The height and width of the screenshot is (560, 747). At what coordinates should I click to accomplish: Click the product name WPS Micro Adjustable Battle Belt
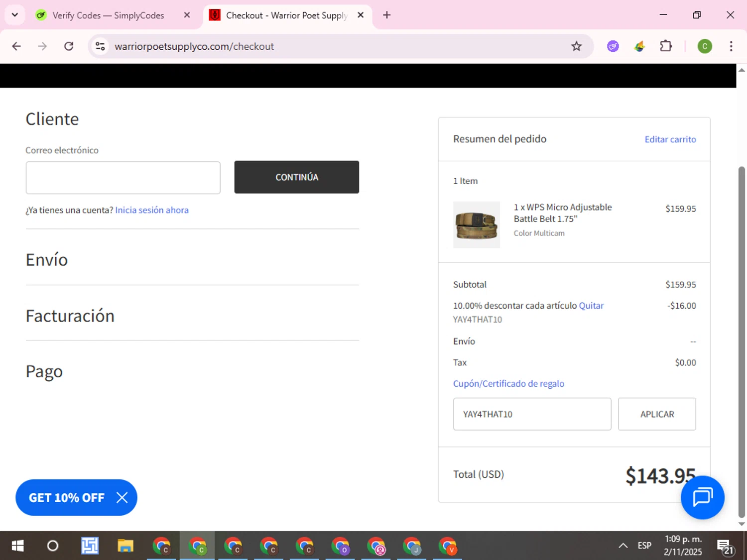tap(563, 213)
